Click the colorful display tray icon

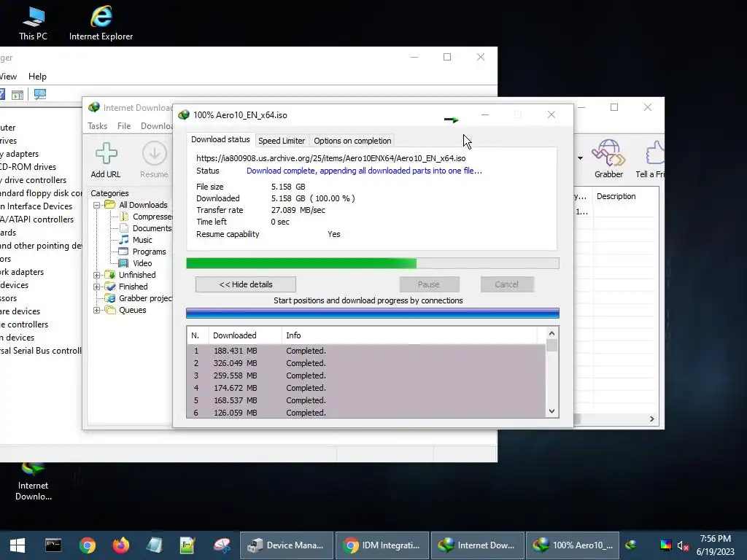pos(665,545)
